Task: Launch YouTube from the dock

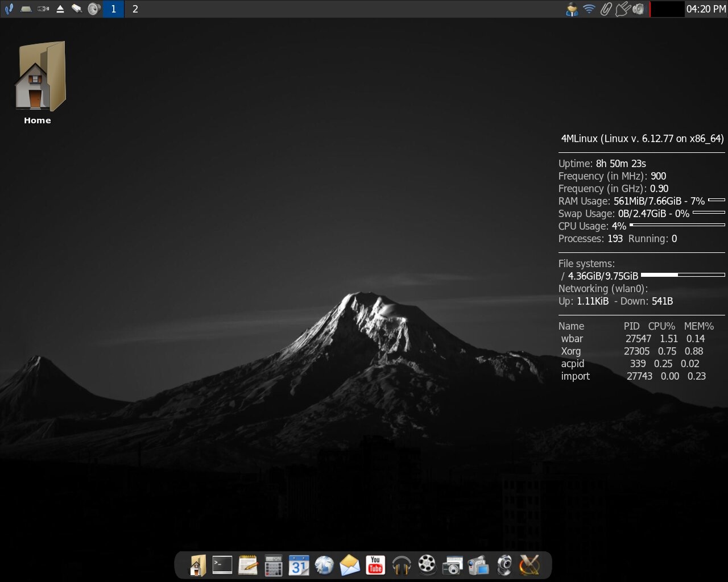Action: tap(375, 565)
